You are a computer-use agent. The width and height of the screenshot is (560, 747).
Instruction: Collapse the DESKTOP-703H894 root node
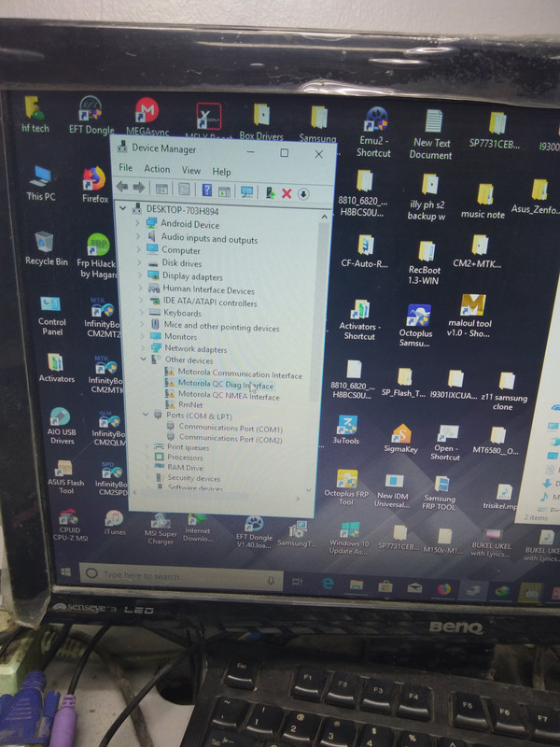(x=123, y=207)
